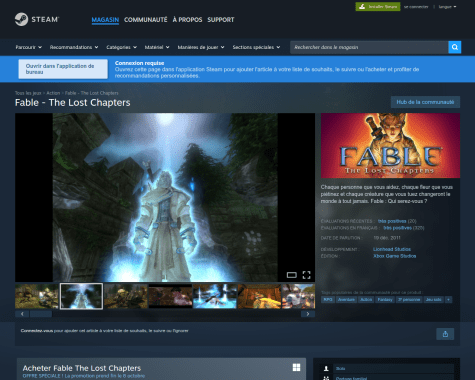Select first thumbnail with creatures in field
Image resolution: width=475 pixels, height=380 pixels.
point(37,296)
